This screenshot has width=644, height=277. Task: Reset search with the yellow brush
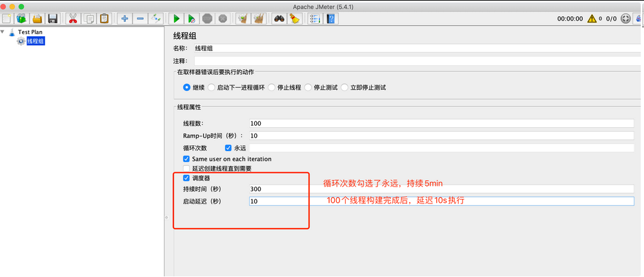click(294, 19)
